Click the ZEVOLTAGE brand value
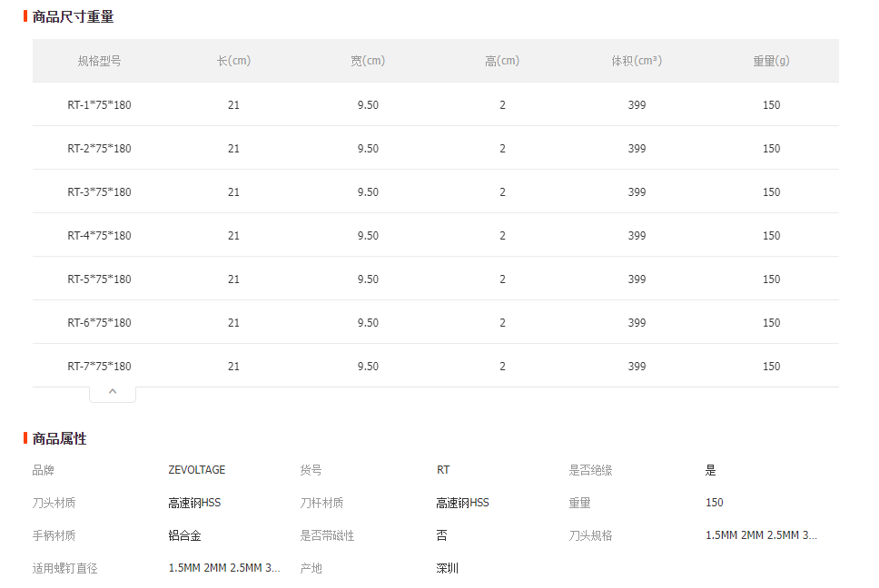 [x=197, y=470]
